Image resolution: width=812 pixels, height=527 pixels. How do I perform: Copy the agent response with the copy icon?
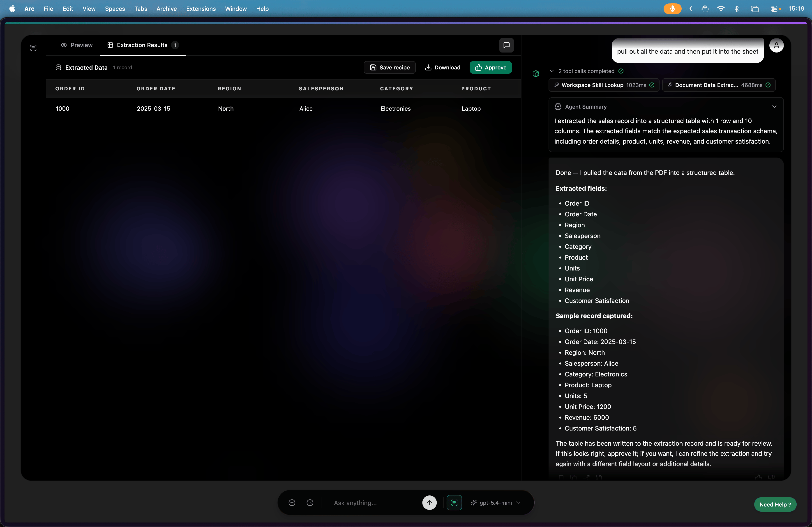[574, 477]
